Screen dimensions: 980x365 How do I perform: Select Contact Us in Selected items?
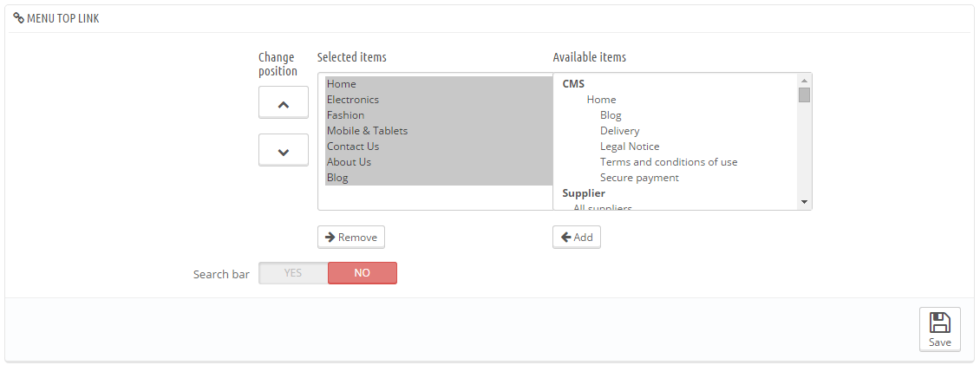[439, 147]
